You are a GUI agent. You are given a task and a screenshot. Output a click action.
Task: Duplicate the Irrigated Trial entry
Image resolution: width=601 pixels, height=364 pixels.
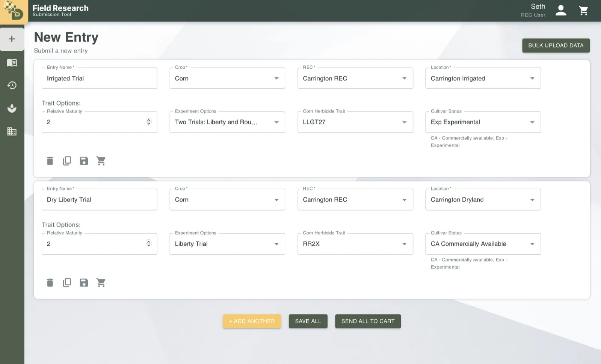[67, 161]
